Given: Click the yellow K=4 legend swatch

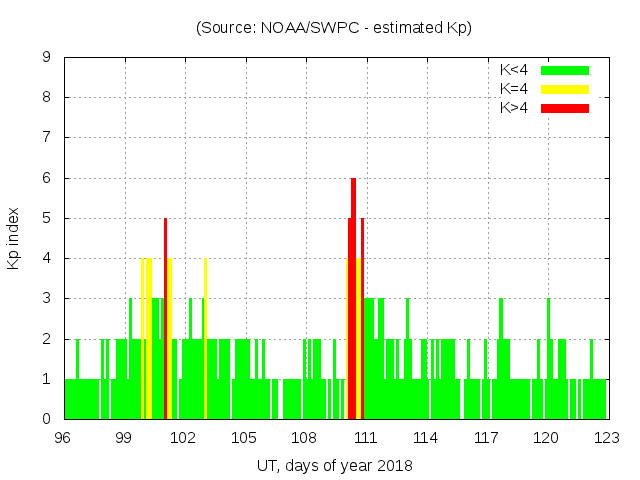Looking at the screenshot, I should click(x=565, y=89).
